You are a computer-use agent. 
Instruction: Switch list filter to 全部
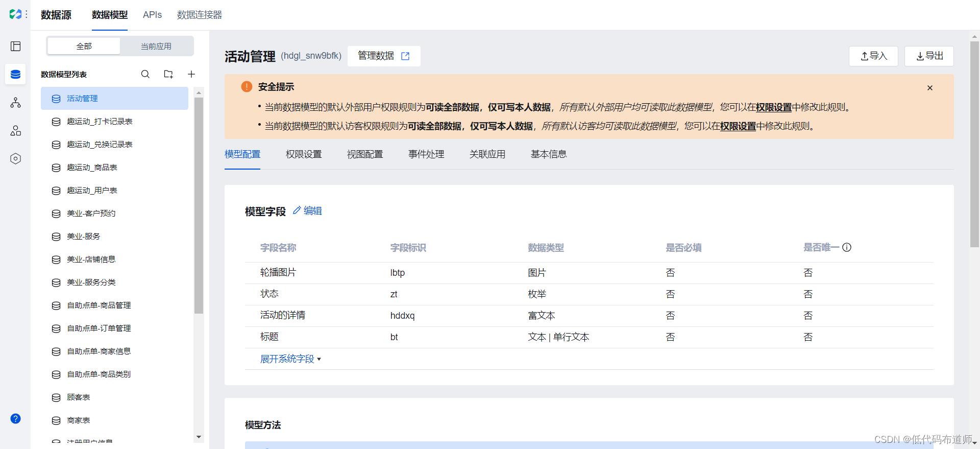(84, 46)
